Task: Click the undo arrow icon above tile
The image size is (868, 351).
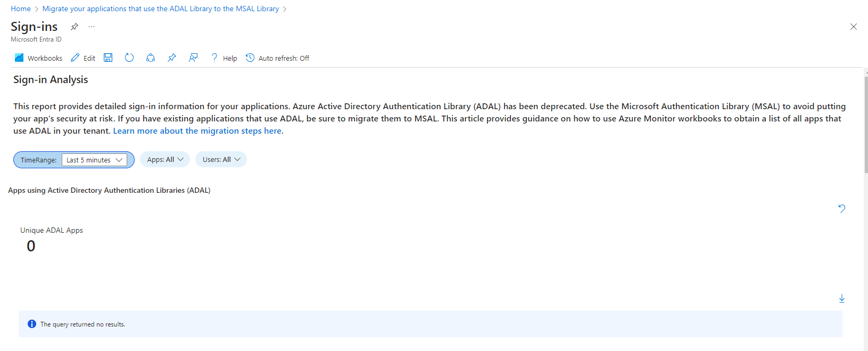Action: click(841, 208)
